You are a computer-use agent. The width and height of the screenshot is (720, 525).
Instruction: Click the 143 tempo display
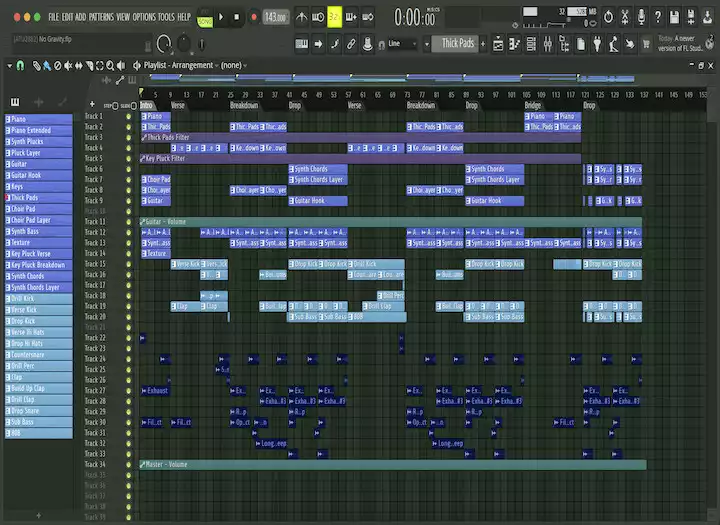(x=275, y=17)
